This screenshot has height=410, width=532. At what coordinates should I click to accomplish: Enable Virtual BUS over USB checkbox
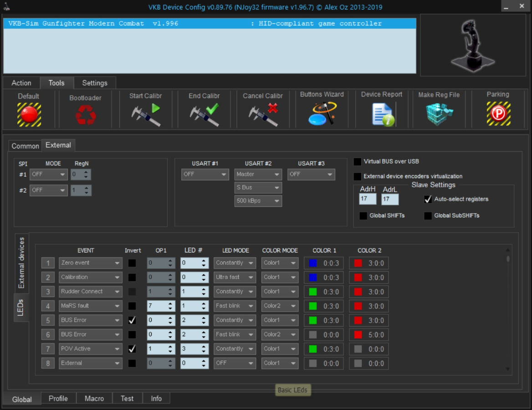point(358,162)
